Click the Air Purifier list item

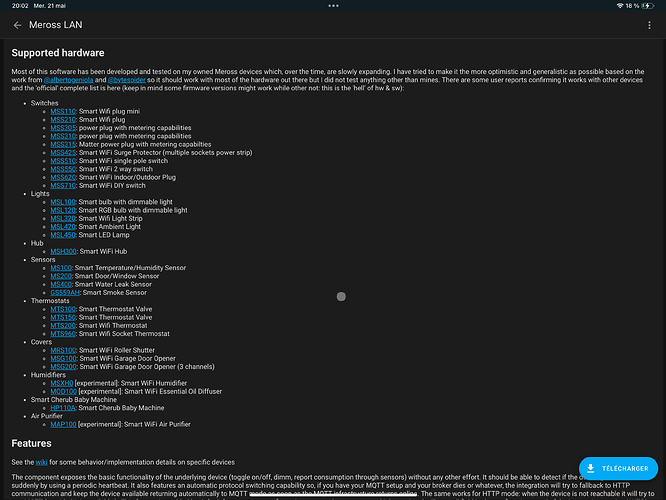[x=46, y=416]
